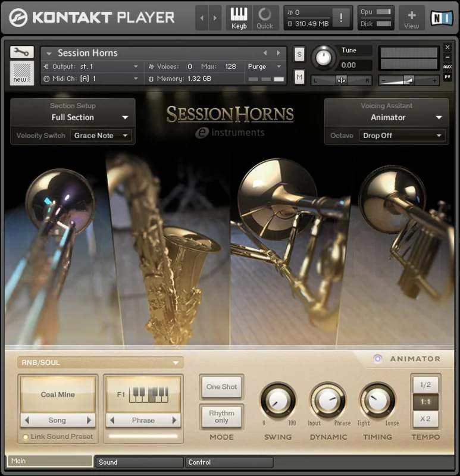Image resolution: width=460 pixels, height=476 pixels.
Task: Click the Tune knob
Action: coord(323,58)
